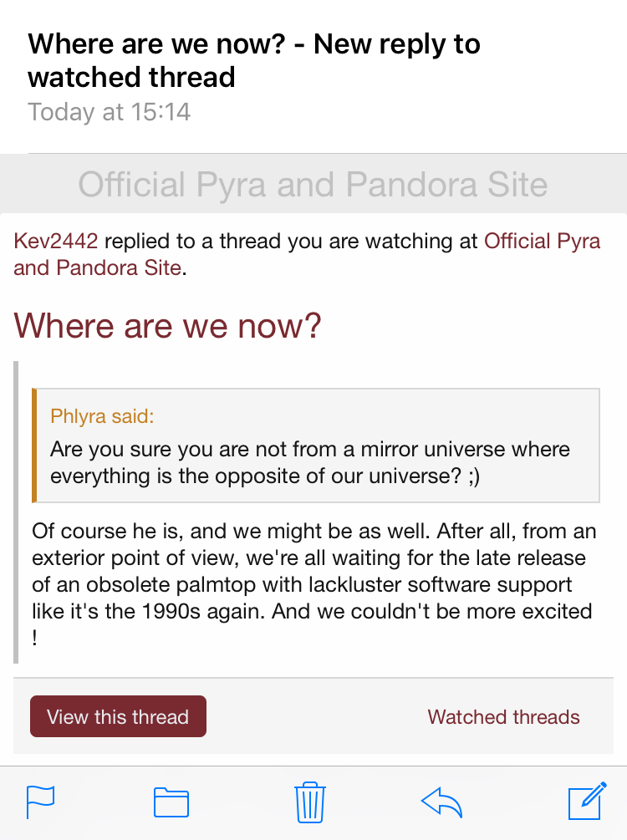Compose a new message with pencil icon

(x=586, y=802)
